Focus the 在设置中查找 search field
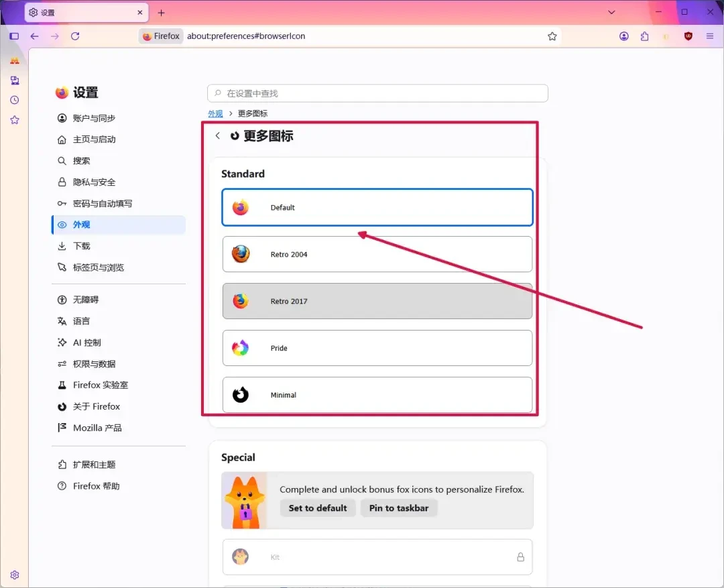The image size is (724, 588). pos(377,93)
